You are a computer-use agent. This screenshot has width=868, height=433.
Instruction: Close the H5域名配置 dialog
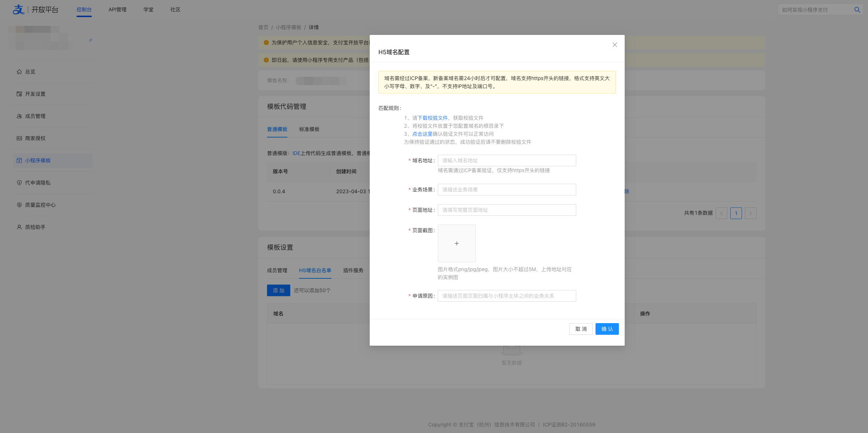(614, 45)
